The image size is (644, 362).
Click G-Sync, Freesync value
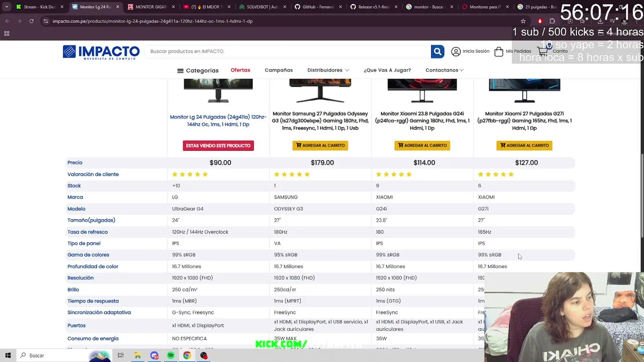[193, 312]
